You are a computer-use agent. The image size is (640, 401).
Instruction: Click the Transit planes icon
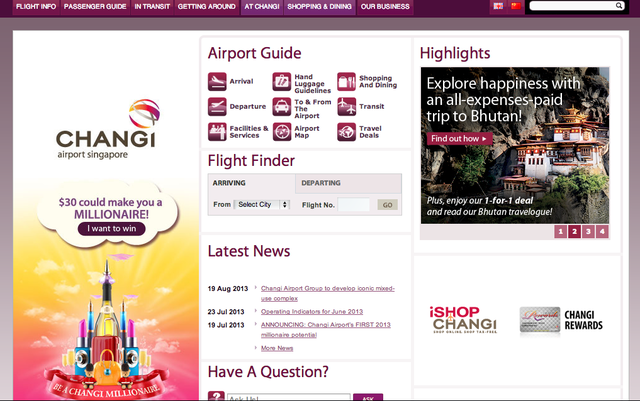point(347,107)
